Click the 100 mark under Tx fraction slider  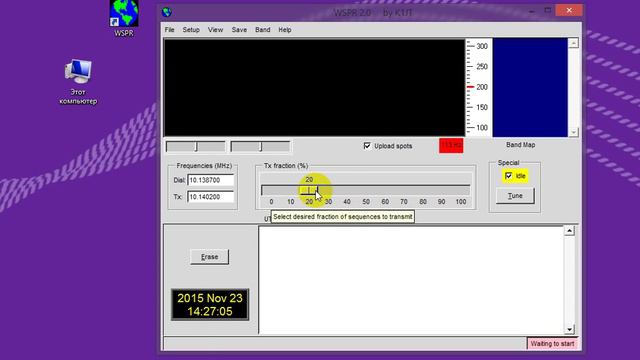pyautogui.click(x=461, y=202)
